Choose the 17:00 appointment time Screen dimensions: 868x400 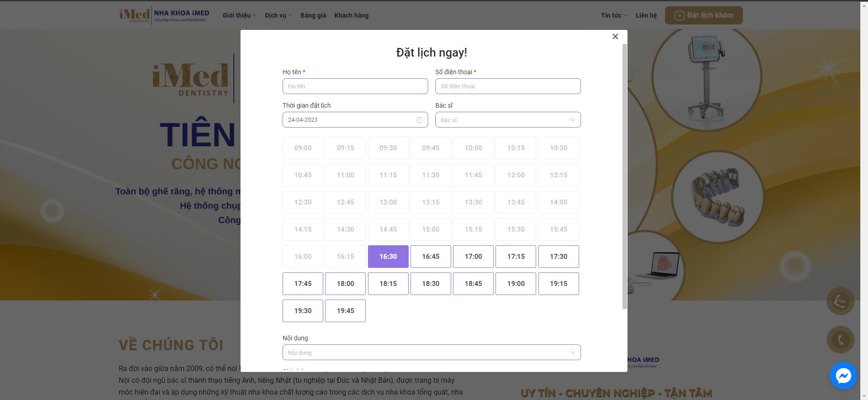click(473, 257)
